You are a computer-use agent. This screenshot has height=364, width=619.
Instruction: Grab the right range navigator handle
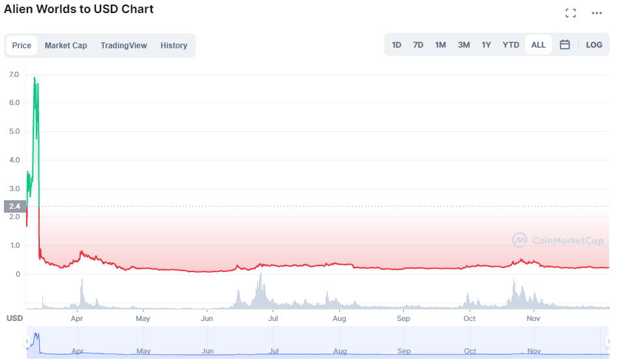[x=609, y=341]
